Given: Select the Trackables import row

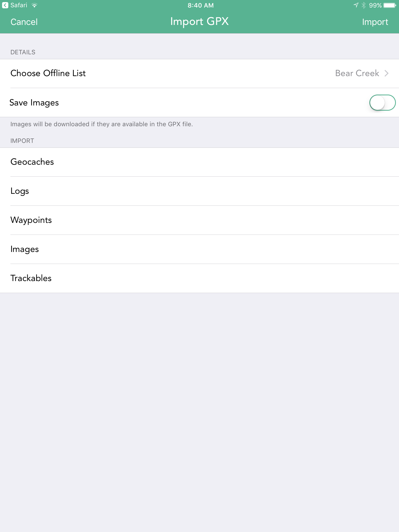Looking at the screenshot, I should tap(199, 278).
